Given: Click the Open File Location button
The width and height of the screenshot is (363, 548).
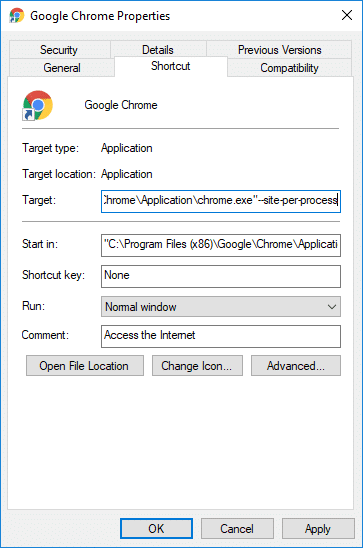Looking at the screenshot, I should click(x=85, y=366).
